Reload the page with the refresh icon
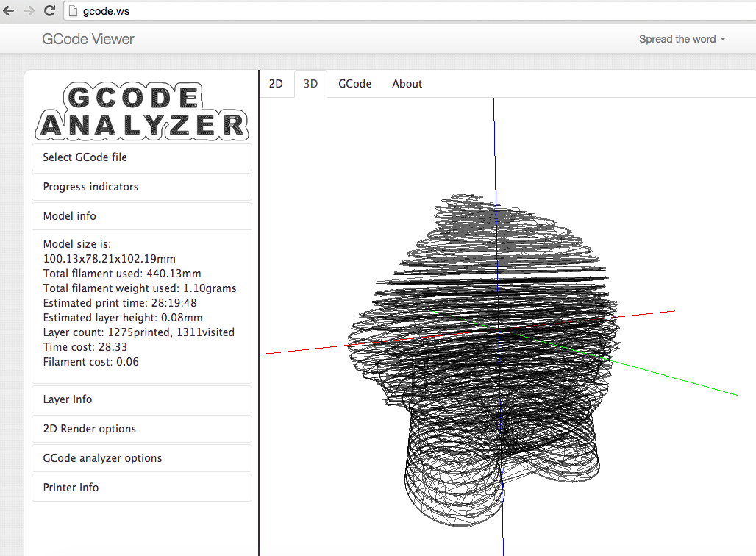 [x=49, y=11]
